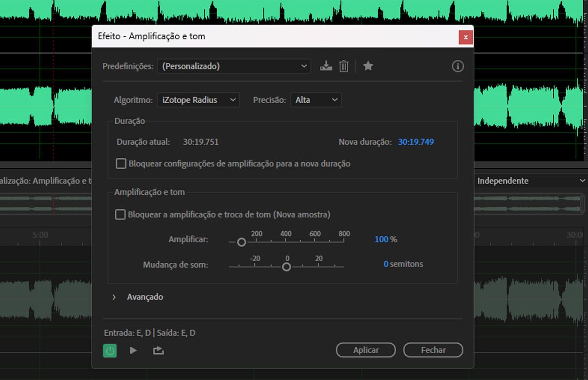
Task: Toggle the green effect power button
Action: (109, 350)
